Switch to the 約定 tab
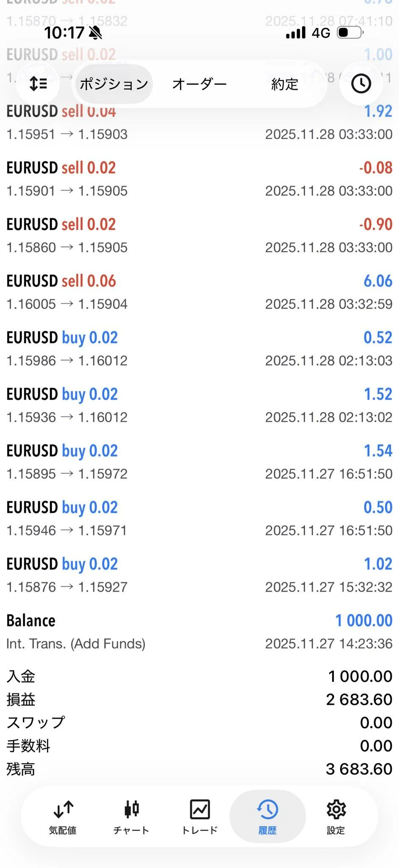Viewport: 399px width, 868px height. [x=285, y=84]
